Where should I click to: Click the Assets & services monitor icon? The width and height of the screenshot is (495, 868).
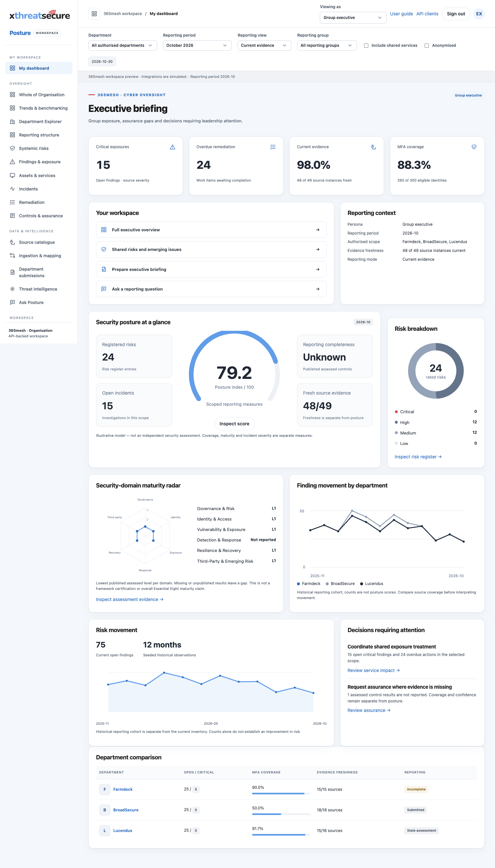[x=12, y=175]
